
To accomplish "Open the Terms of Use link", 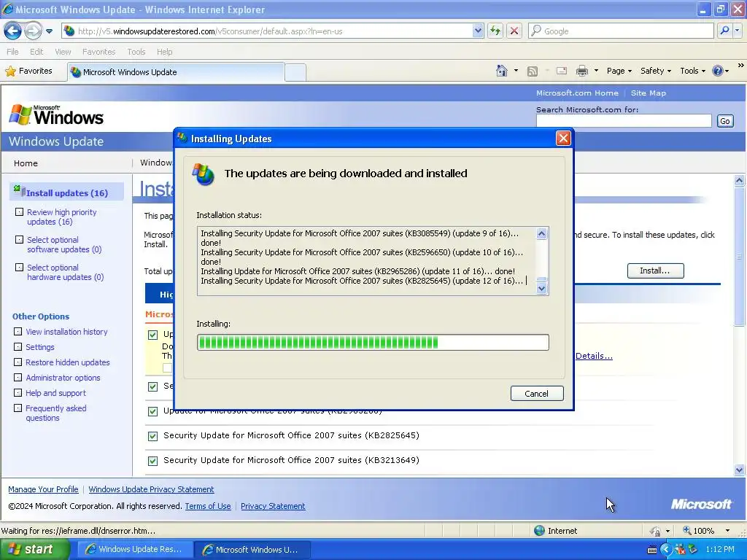I will (x=208, y=506).
